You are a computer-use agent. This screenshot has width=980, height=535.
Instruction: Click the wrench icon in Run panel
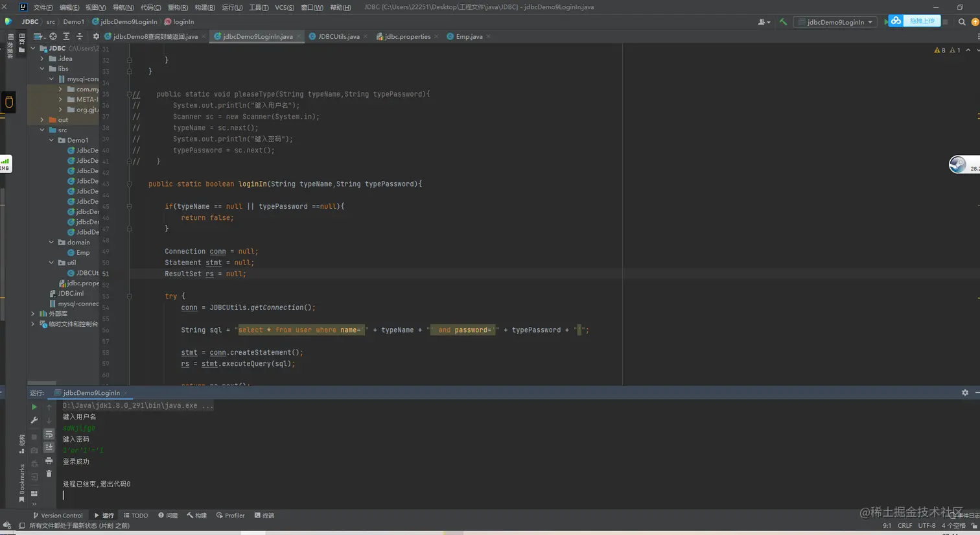point(34,420)
